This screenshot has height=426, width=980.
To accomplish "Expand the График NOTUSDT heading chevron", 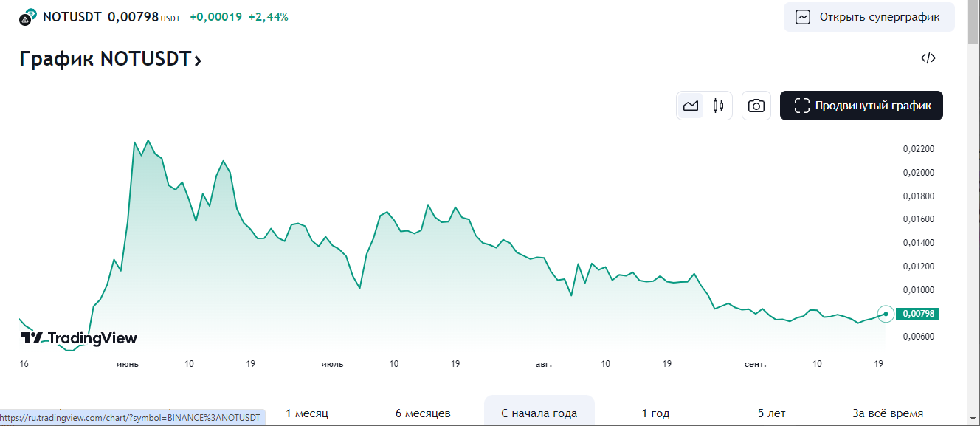I will tap(198, 61).
